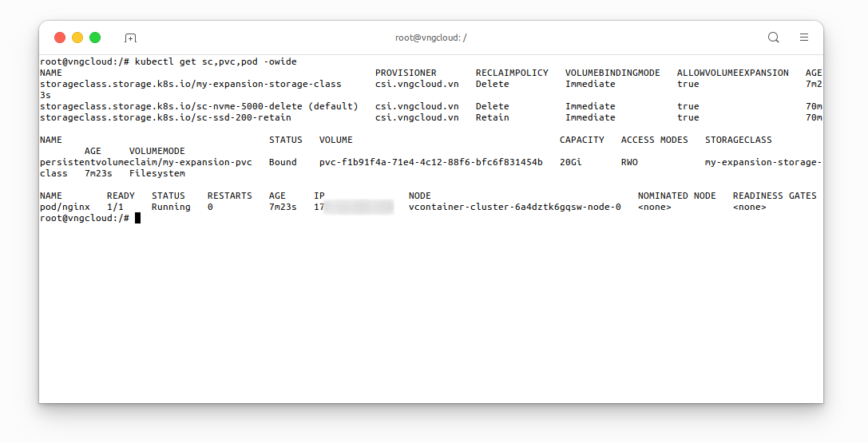Click the sc-nvme-5000-delete (default) storage class
Viewport: 868px width, 443px height.
point(199,106)
